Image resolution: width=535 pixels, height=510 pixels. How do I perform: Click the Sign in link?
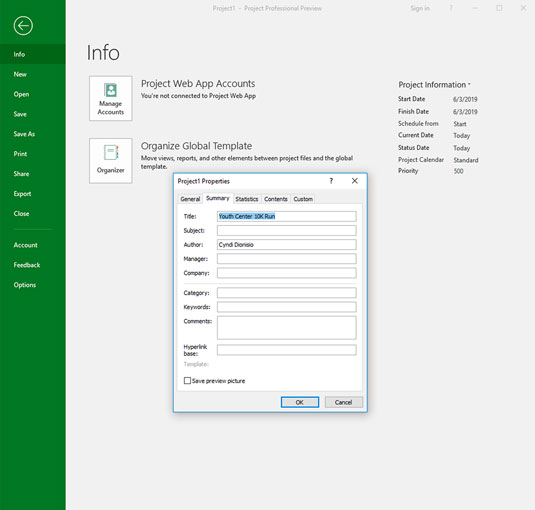coord(420,8)
